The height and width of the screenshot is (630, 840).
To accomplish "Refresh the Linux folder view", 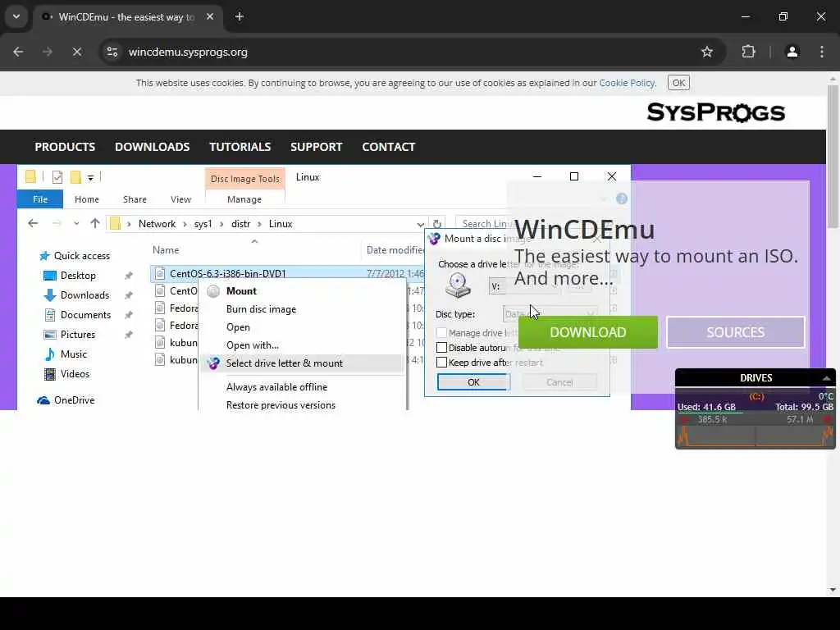I will click(x=436, y=224).
